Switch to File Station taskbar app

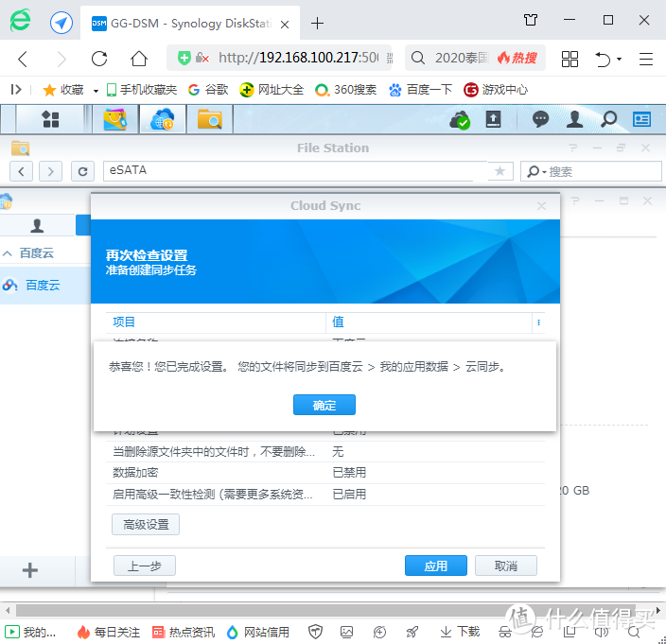point(209,119)
